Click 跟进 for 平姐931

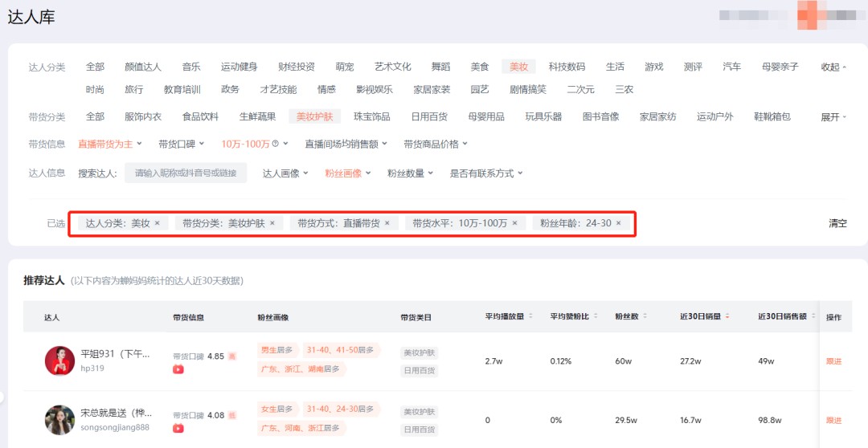tap(833, 361)
